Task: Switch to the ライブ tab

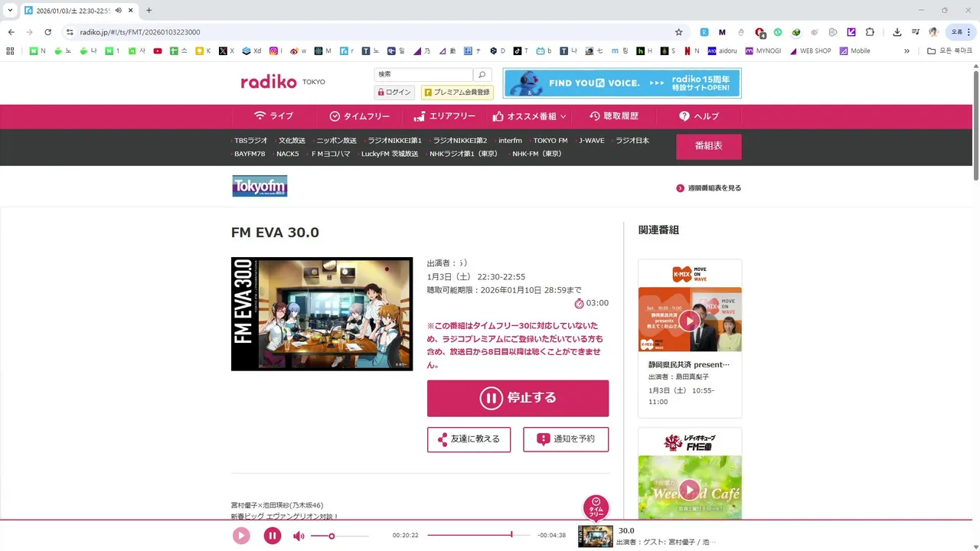Action: [273, 116]
